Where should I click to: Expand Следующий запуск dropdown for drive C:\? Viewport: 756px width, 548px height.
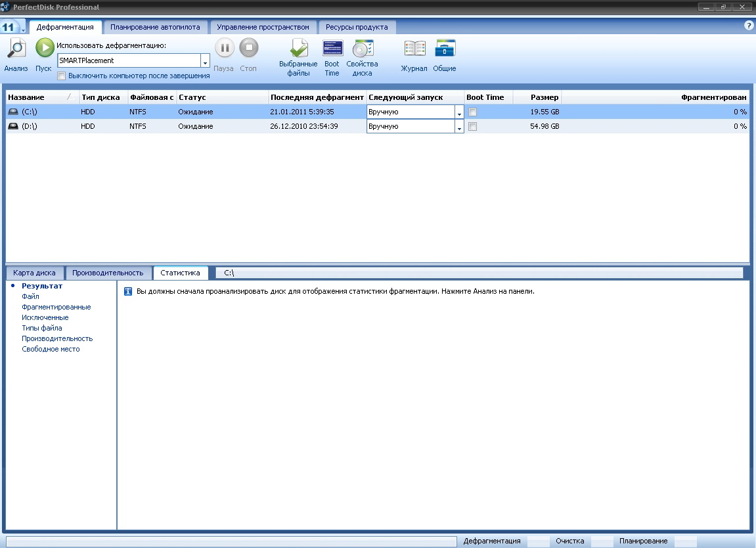(x=459, y=112)
